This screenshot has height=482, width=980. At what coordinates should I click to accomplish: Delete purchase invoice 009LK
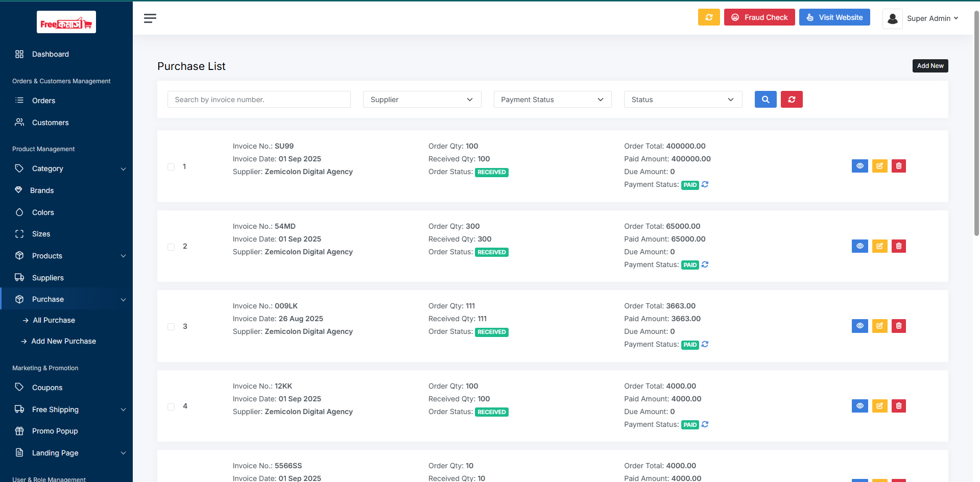pyautogui.click(x=898, y=326)
